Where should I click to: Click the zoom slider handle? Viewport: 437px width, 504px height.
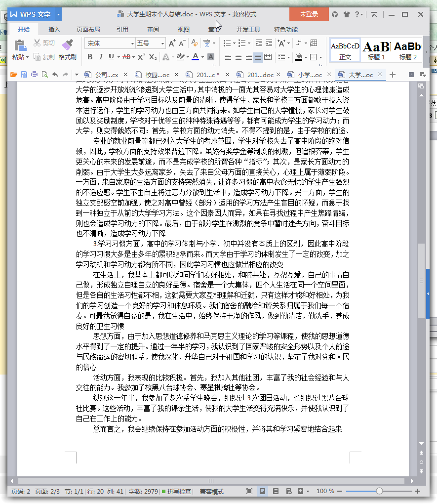[379, 491]
